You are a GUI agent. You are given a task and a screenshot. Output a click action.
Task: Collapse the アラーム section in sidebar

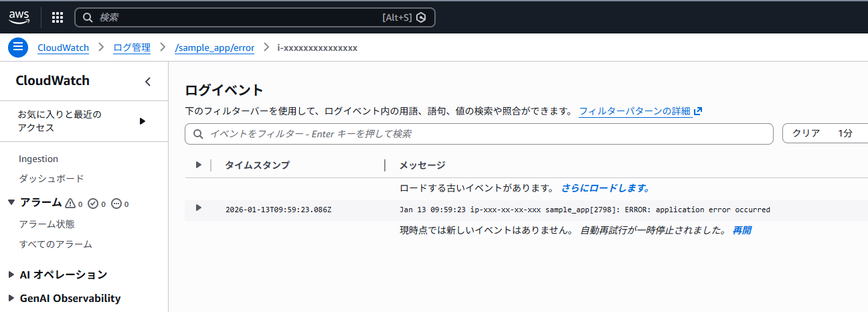coord(11,202)
